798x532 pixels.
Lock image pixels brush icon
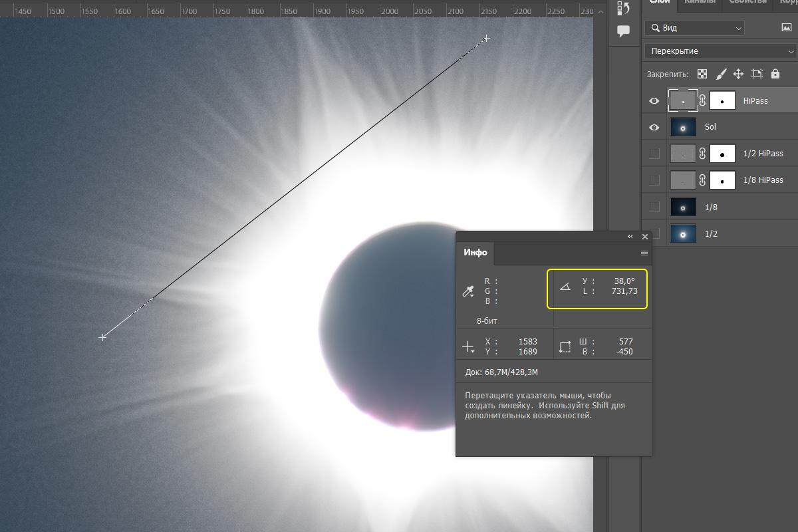(x=720, y=74)
